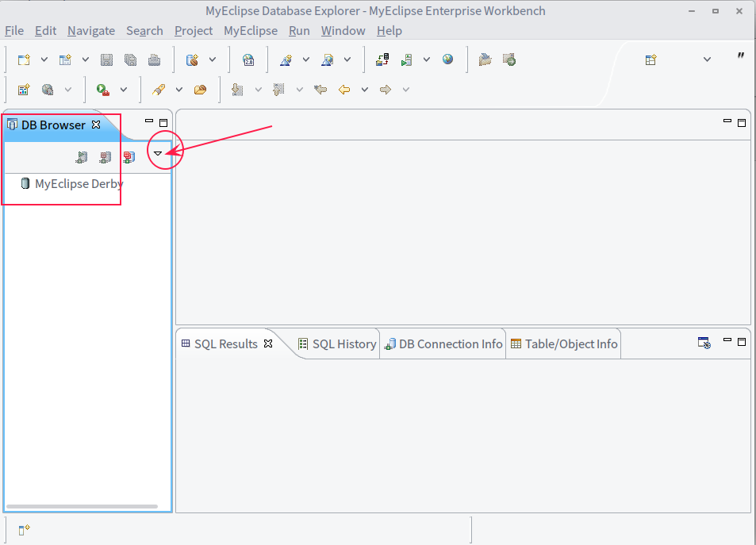Open the web browser globe icon
Screen dimensions: 756x545
447,59
